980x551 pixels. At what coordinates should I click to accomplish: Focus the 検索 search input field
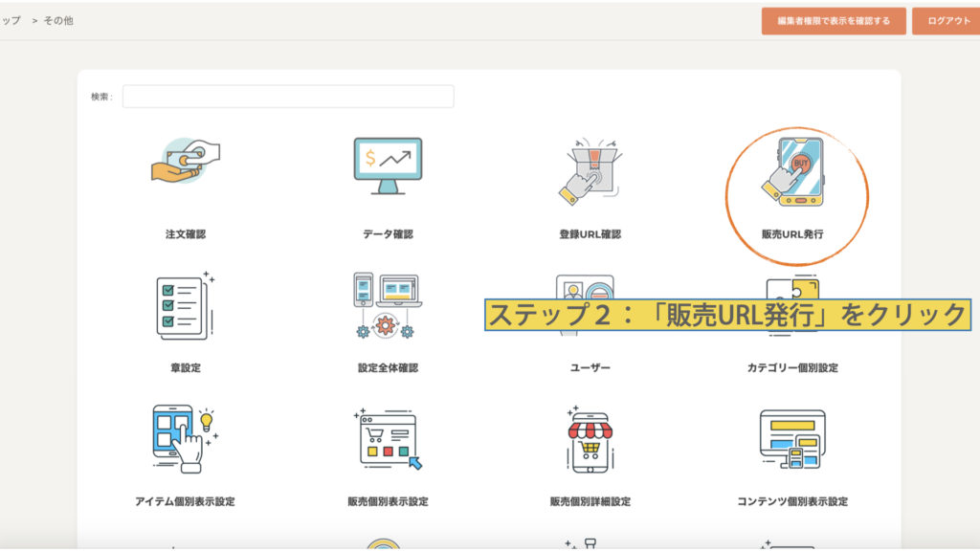(x=287, y=97)
